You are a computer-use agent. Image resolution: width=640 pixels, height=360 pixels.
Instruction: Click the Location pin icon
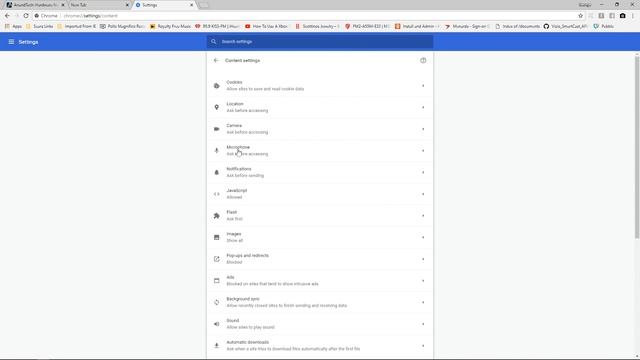click(216, 107)
